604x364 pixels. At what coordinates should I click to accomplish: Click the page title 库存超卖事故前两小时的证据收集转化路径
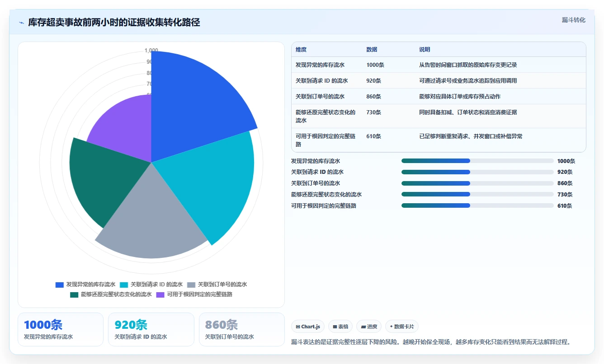coord(114,23)
